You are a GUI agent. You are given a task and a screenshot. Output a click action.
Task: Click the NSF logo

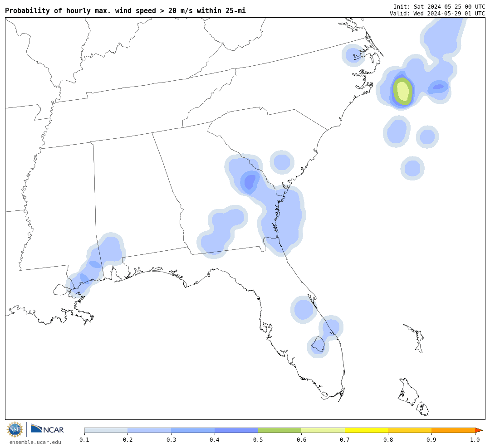tap(15, 429)
